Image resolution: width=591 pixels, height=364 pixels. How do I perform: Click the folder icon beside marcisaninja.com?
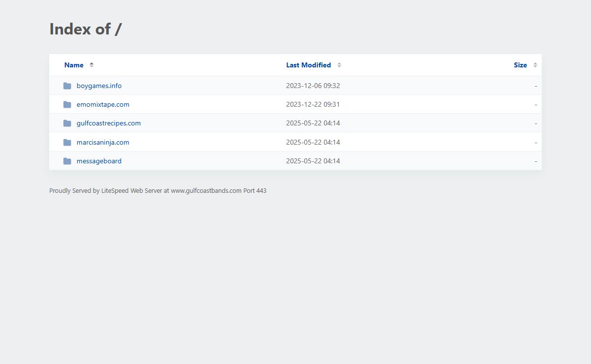tap(67, 142)
